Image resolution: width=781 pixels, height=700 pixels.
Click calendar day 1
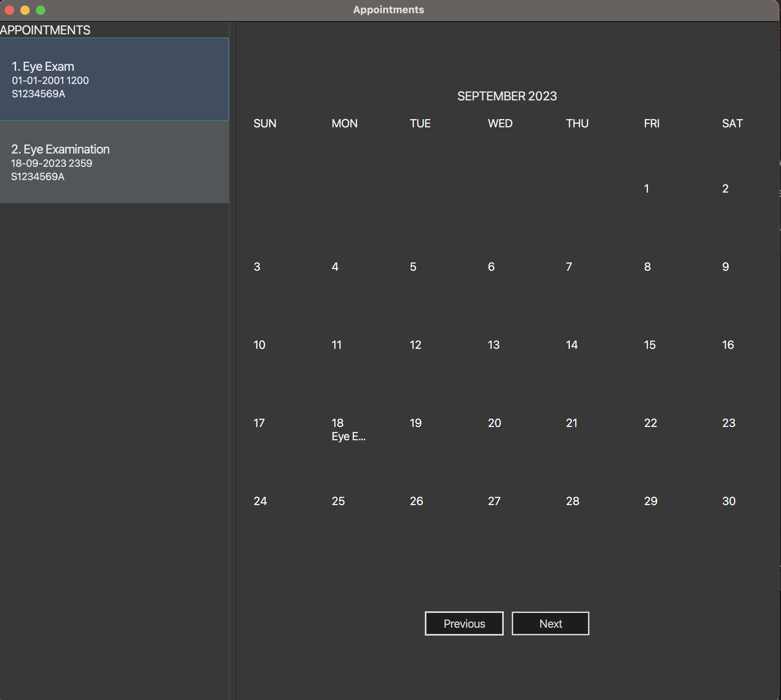[647, 189]
